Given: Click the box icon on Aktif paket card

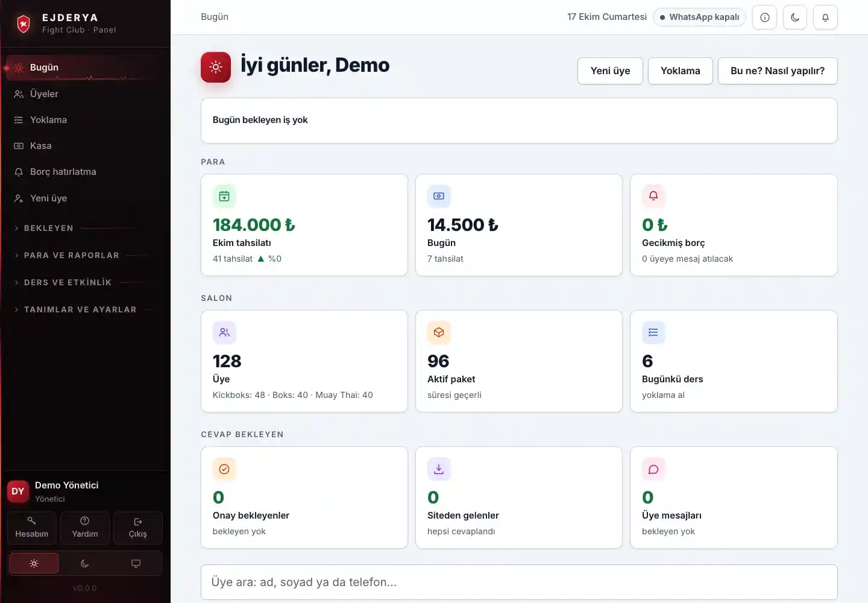Looking at the screenshot, I should click(439, 332).
